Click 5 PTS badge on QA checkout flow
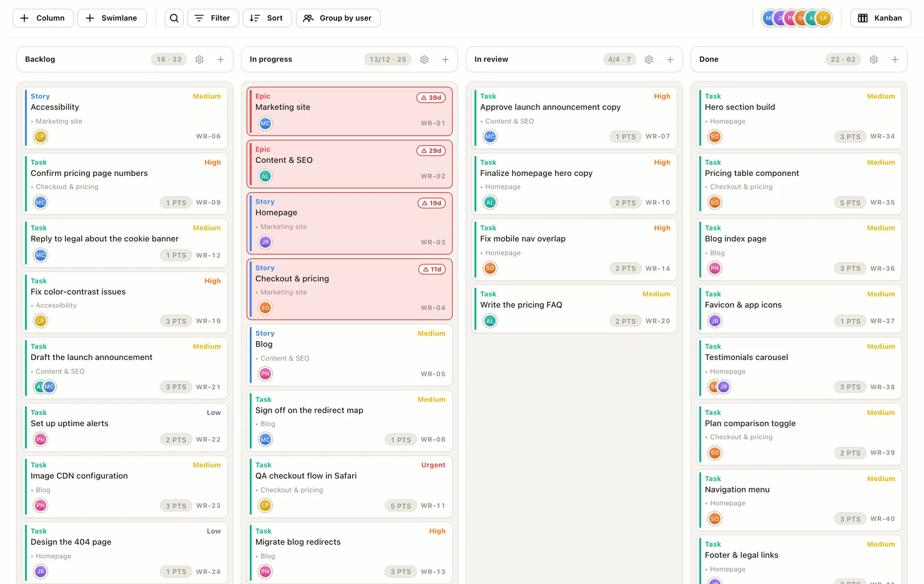 (x=401, y=506)
